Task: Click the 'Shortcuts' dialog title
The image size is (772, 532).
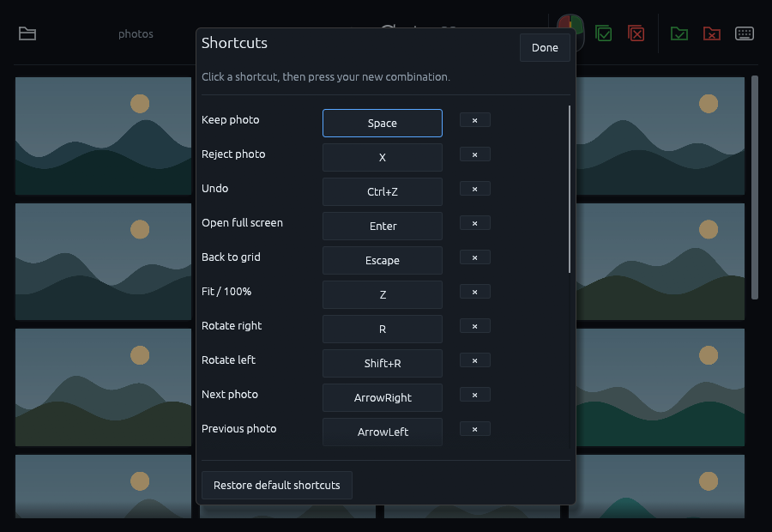Action: point(234,43)
